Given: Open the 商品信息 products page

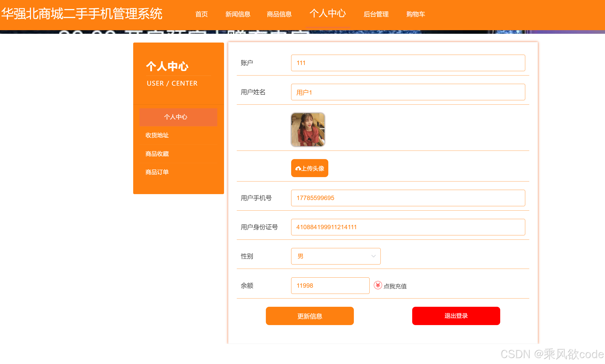Looking at the screenshot, I should tap(279, 14).
